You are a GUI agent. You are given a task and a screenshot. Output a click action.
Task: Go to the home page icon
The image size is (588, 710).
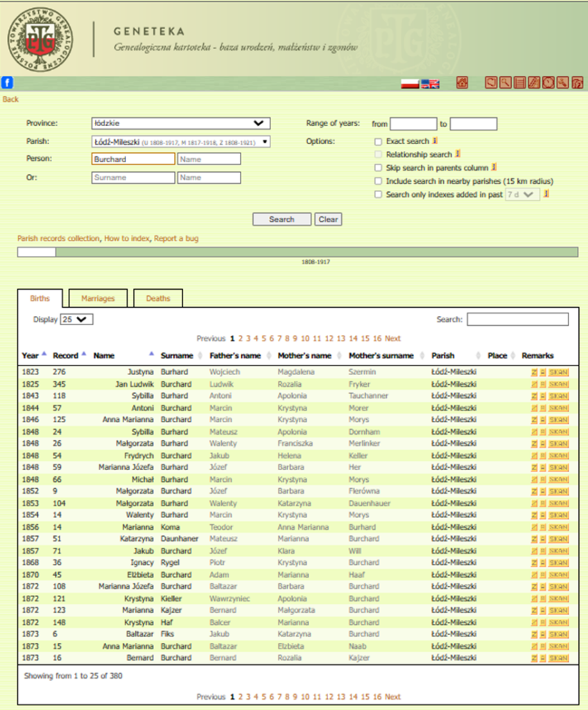point(462,83)
